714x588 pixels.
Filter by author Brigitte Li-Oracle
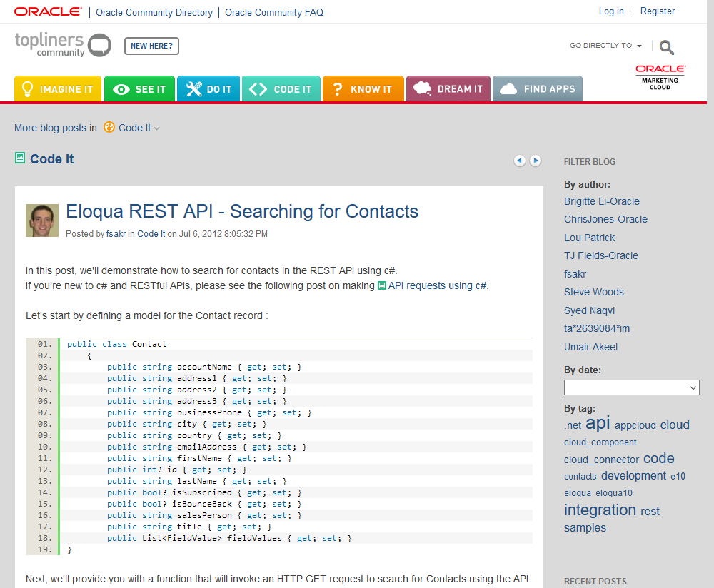pyautogui.click(x=601, y=202)
